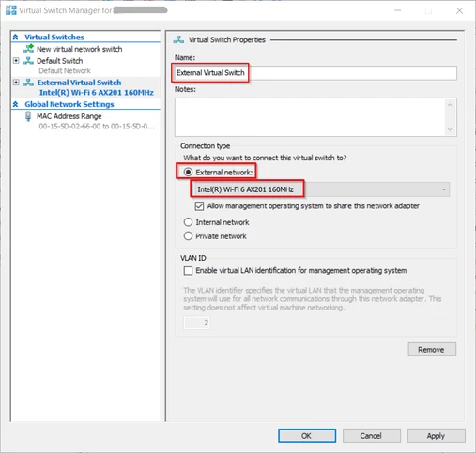
Task: Select New virtual network switch
Action: (79, 49)
